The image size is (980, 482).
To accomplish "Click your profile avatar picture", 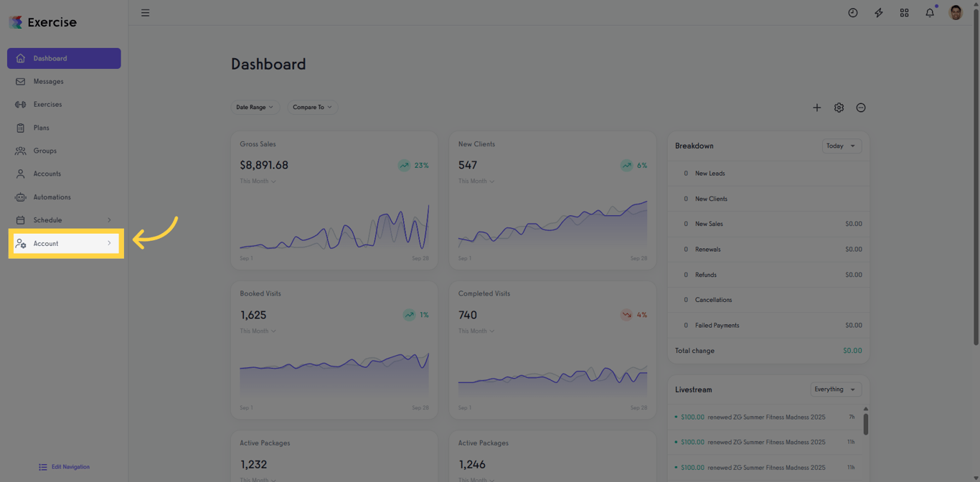I will pos(955,12).
